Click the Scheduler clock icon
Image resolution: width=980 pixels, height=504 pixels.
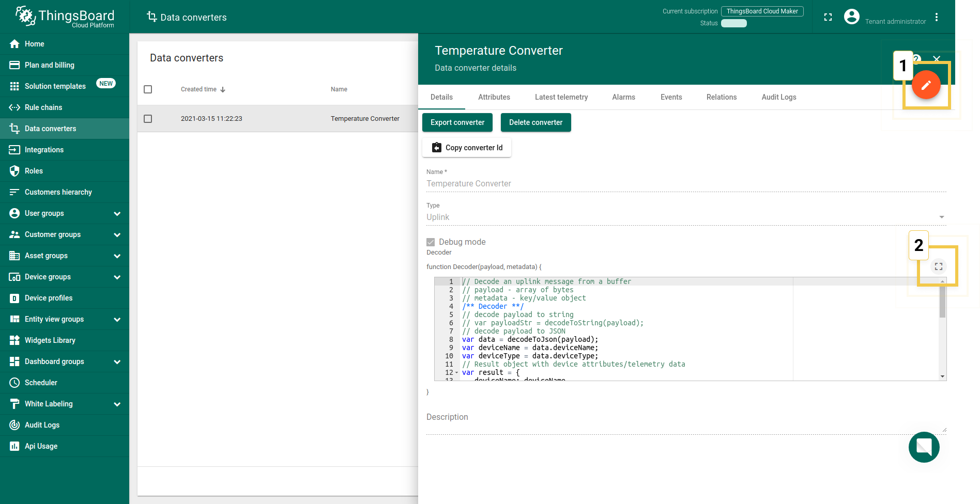pos(14,383)
